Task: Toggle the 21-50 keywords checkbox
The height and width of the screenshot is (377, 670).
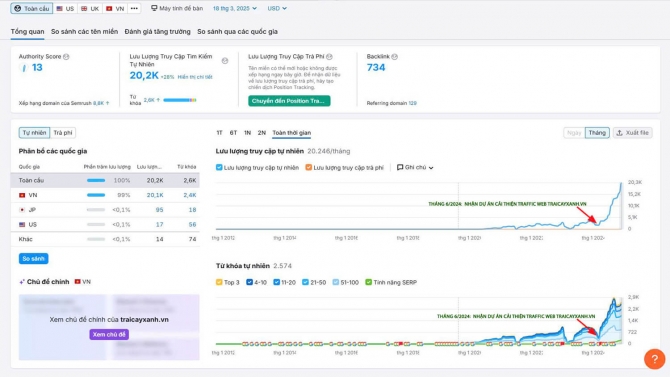Action: pyautogui.click(x=305, y=283)
